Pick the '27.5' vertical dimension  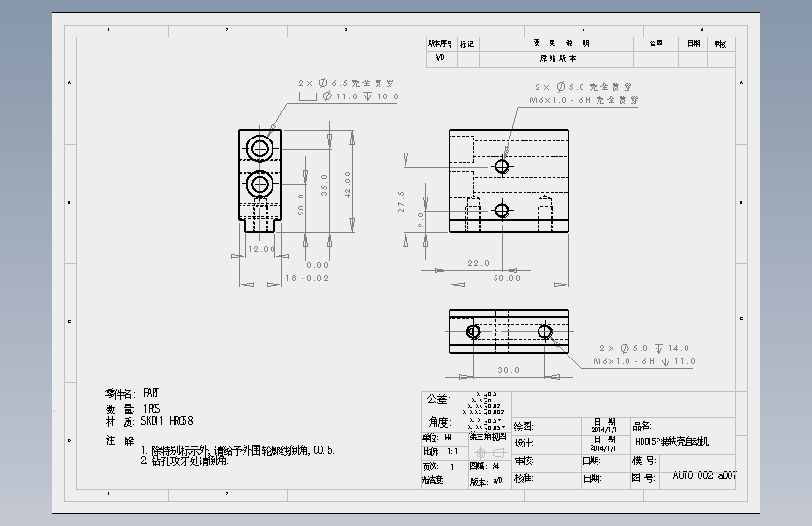(x=401, y=201)
